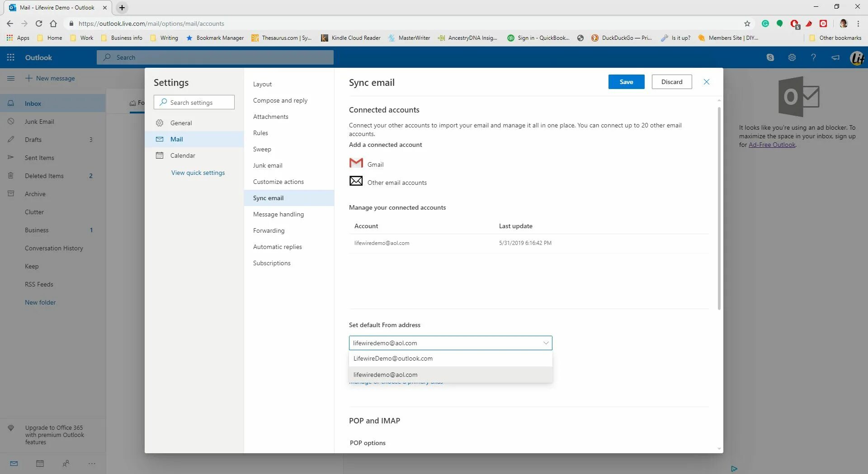Open Automatic replies settings

(289, 247)
